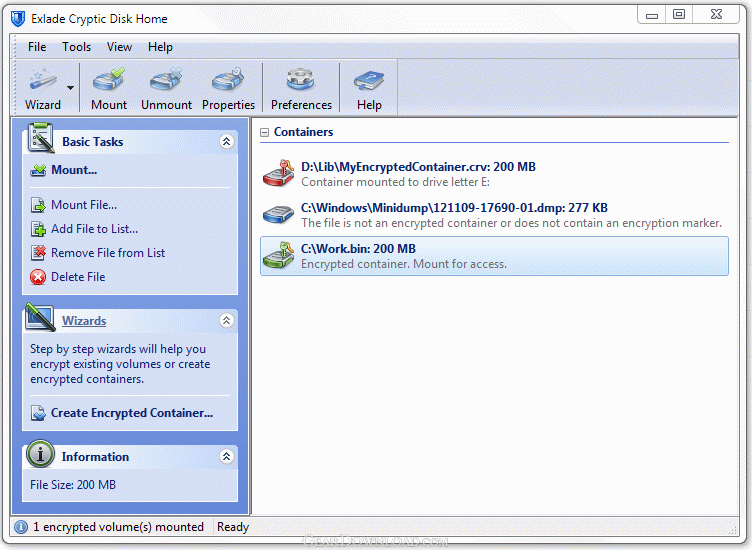Image resolution: width=752 pixels, height=550 pixels.
Task: Collapse the Information panel
Action: tap(226, 456)
